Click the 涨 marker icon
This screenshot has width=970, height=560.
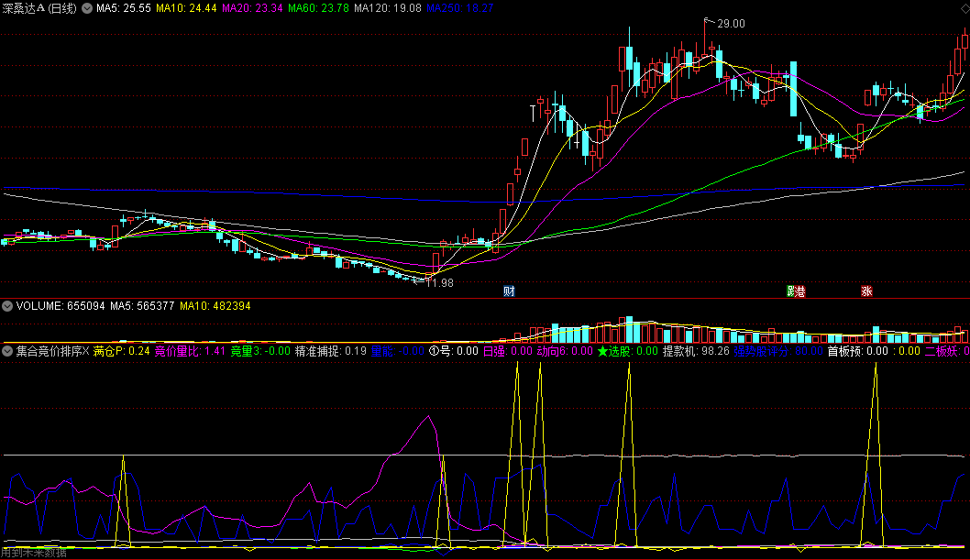click(866, 291)
